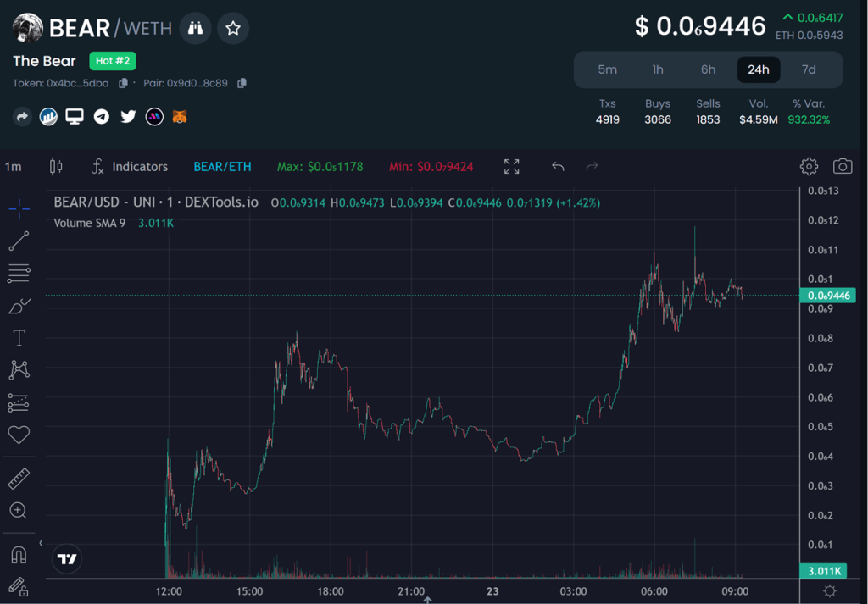Screen dimensions: 868x604
Task: Select the 5m timeframe tab
Action: pos(607,69)
